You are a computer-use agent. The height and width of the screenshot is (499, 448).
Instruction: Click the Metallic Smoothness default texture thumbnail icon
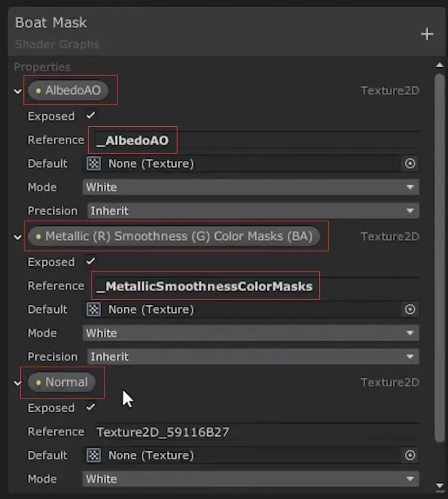(x=94, y=310)
